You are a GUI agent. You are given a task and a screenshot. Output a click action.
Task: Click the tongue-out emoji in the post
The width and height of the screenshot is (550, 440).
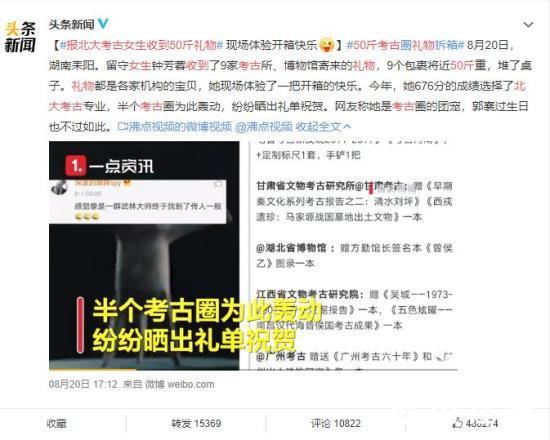327,45
